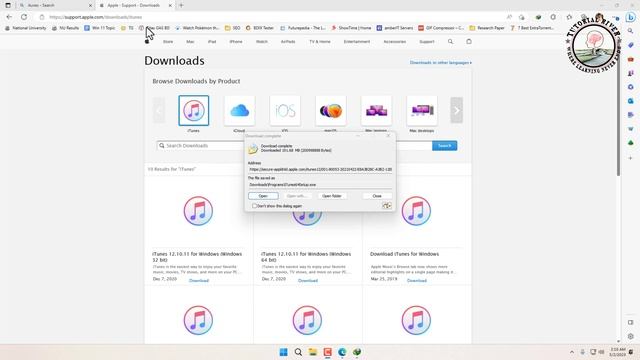Click the browser address bar
The height and width of the screenshot is (360, 640).
pos(269,17)
